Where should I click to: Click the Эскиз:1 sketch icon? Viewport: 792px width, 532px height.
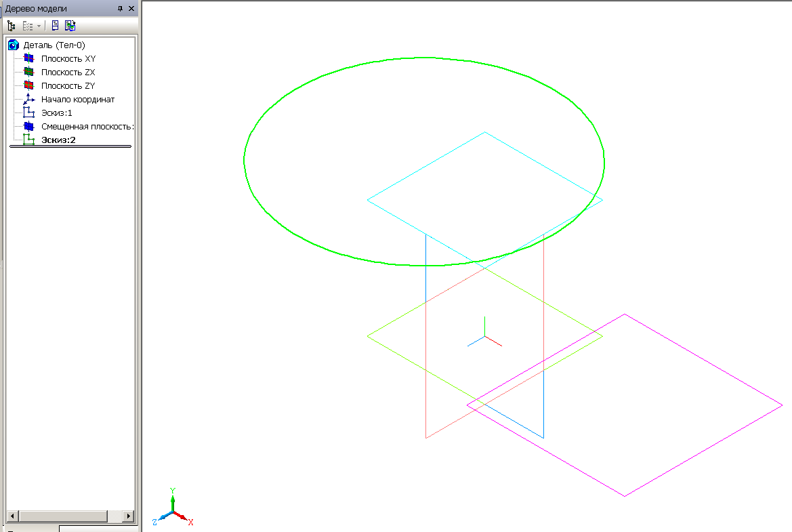pyautogui.click(x=28, y=112)
